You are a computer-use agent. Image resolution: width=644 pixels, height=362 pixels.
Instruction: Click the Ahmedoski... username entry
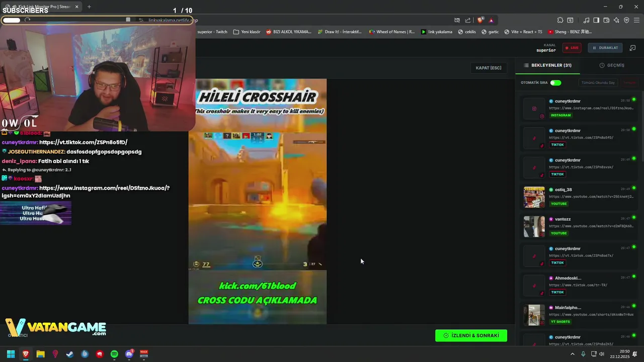click(568, 278)
